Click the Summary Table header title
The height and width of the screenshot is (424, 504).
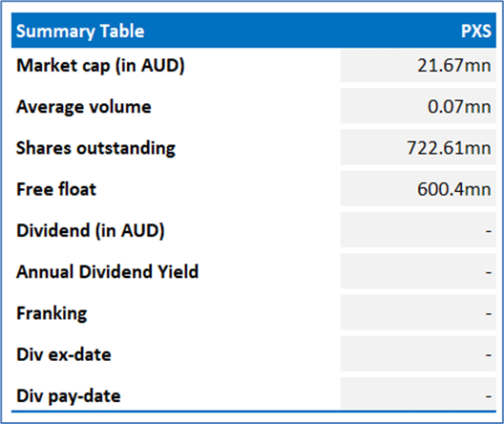80,32
